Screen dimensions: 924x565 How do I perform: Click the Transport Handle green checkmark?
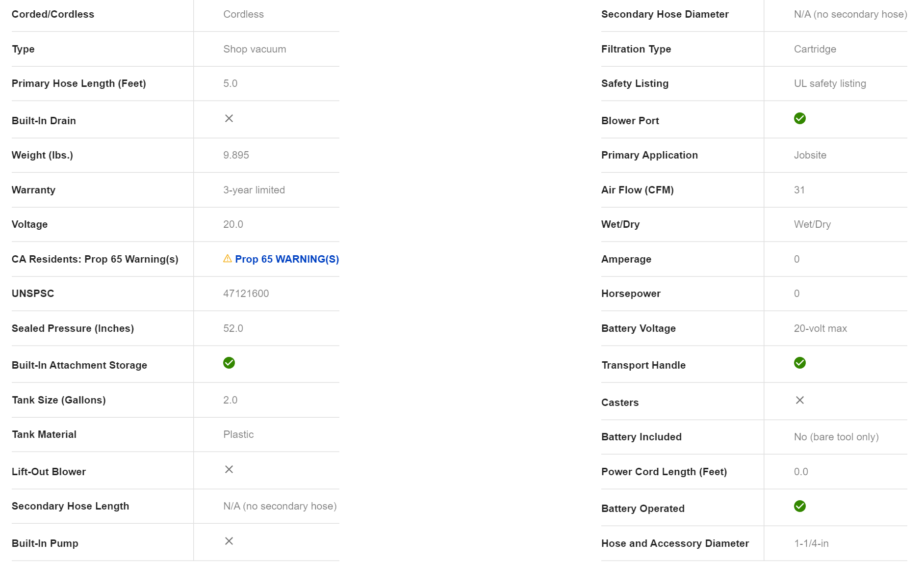(x=799, y=363)
